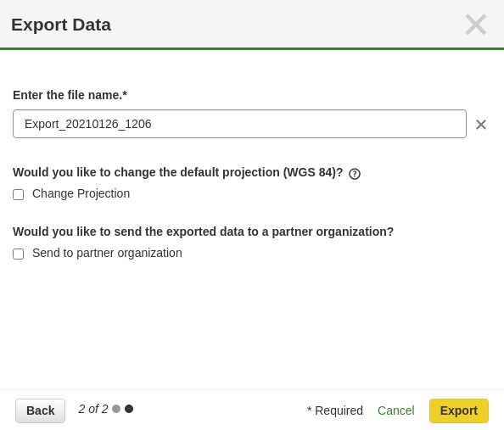The height and width of the screenshot is (430, 504).
Task: Click the "2 of 2" step counter
Action: click(x=93, y=409)
